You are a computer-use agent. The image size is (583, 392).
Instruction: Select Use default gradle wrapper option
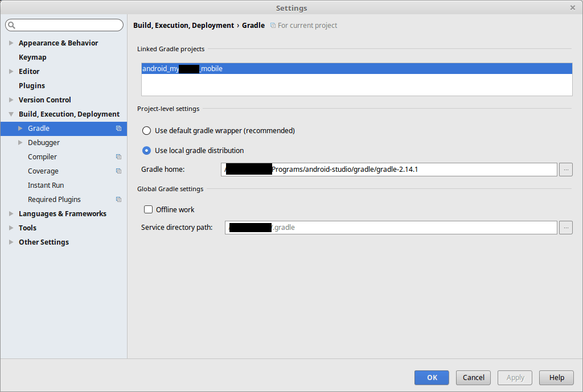pos(147,131)
